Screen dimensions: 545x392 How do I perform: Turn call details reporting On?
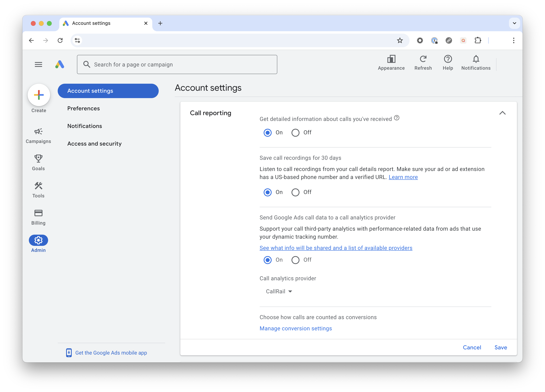tap(268, 133)
